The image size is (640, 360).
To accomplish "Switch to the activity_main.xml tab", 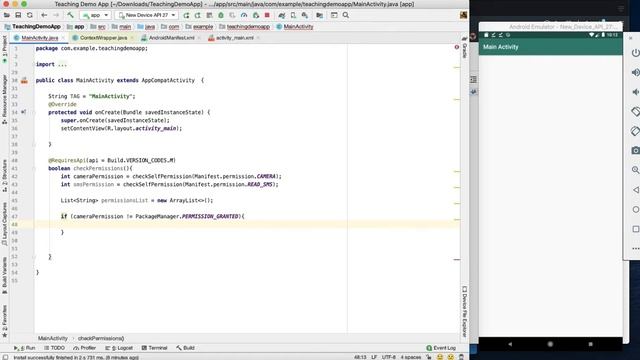I will coord(235,38).
